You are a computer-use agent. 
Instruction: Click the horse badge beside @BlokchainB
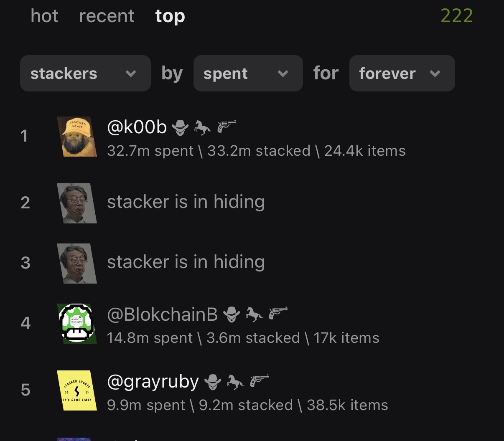pos(254,314)
